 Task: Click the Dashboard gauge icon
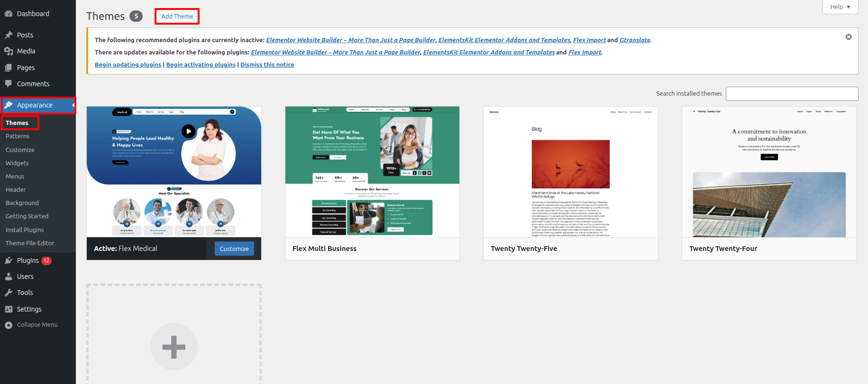coord(9,14)
